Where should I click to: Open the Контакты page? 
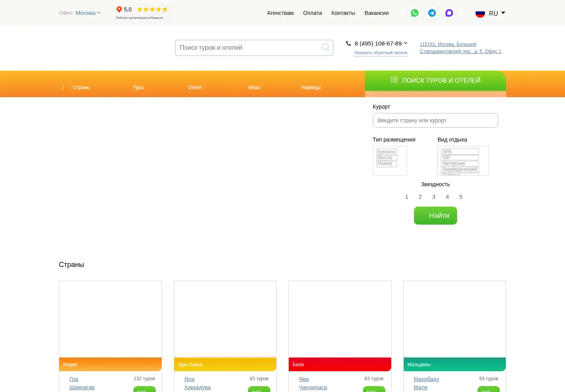343,13
